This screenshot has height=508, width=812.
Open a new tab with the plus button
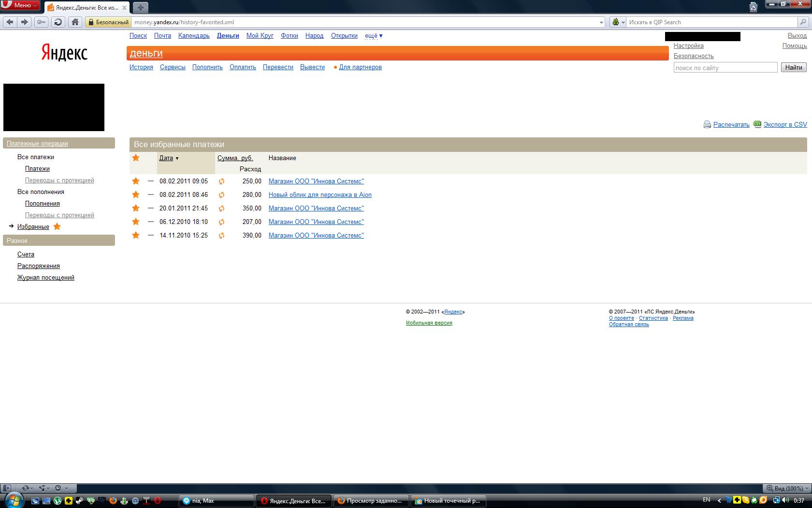click(x=140, y=7)
